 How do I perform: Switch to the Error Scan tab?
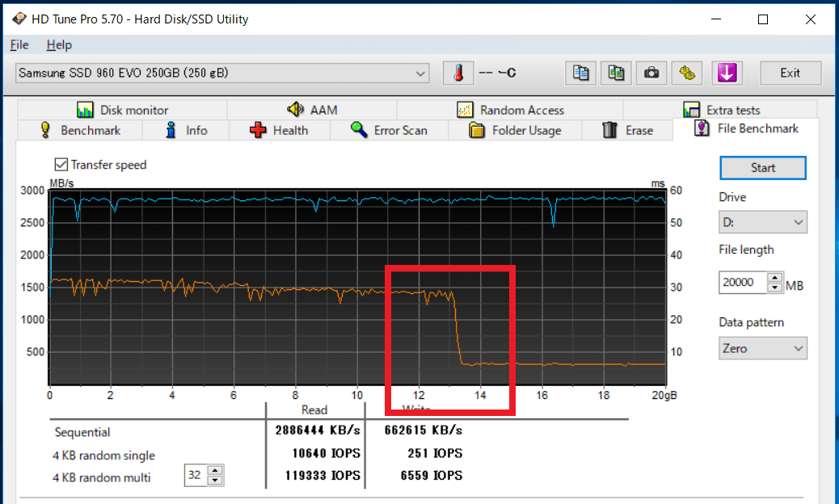(x=389, y=130)
